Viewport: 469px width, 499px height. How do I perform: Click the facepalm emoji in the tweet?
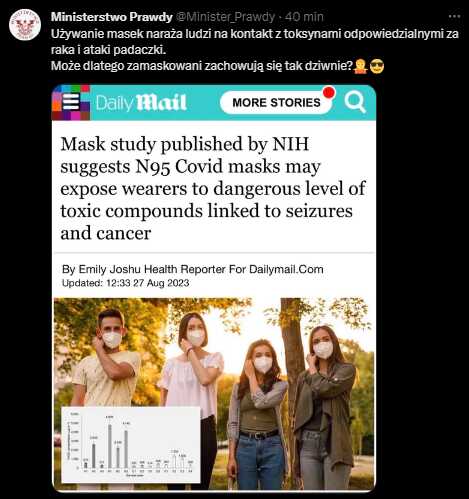point(360,66)
